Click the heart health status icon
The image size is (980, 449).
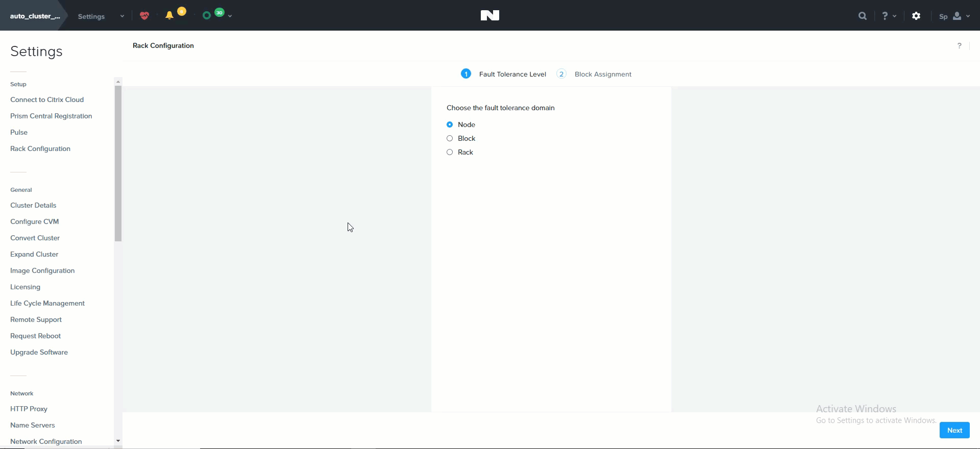144,16
